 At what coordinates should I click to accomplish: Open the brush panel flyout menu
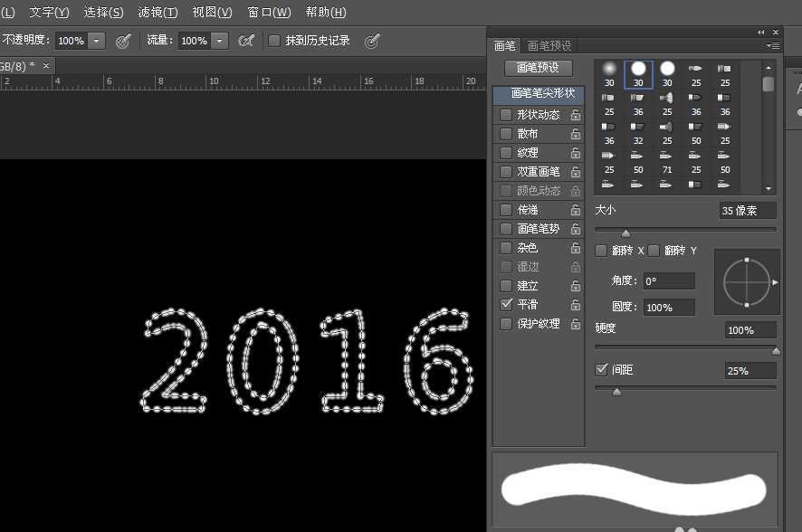pos(772,45)
